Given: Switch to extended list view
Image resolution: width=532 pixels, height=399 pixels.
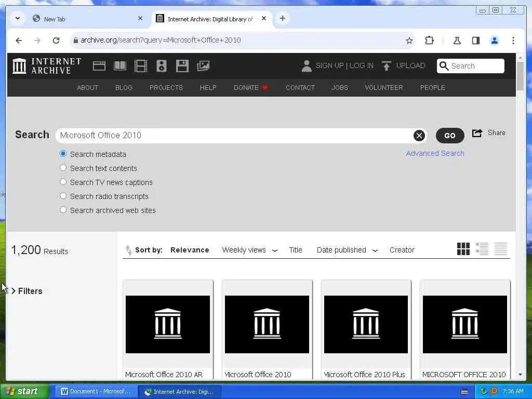Looking at the screenshot, I should tap(482, 249).
